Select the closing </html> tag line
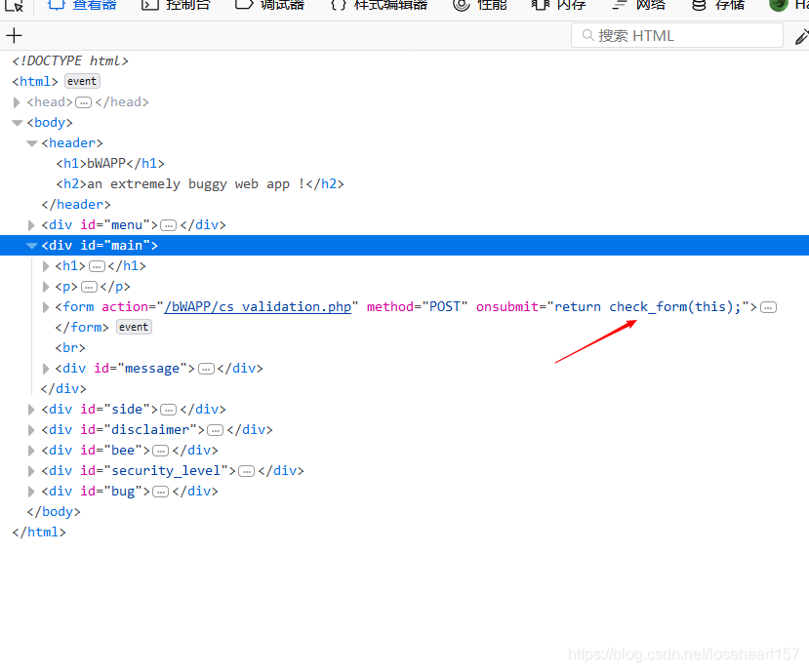Screen dimensions: 809x672 39,533
